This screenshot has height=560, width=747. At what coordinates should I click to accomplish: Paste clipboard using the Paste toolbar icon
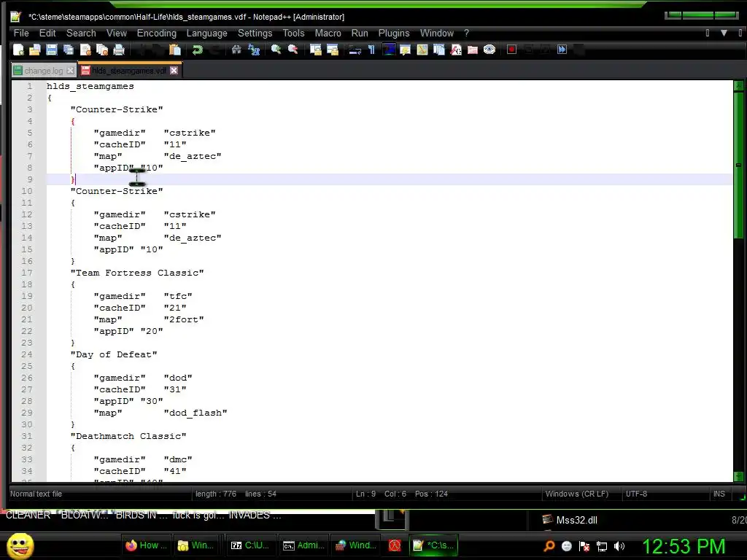tap(175, 50)
